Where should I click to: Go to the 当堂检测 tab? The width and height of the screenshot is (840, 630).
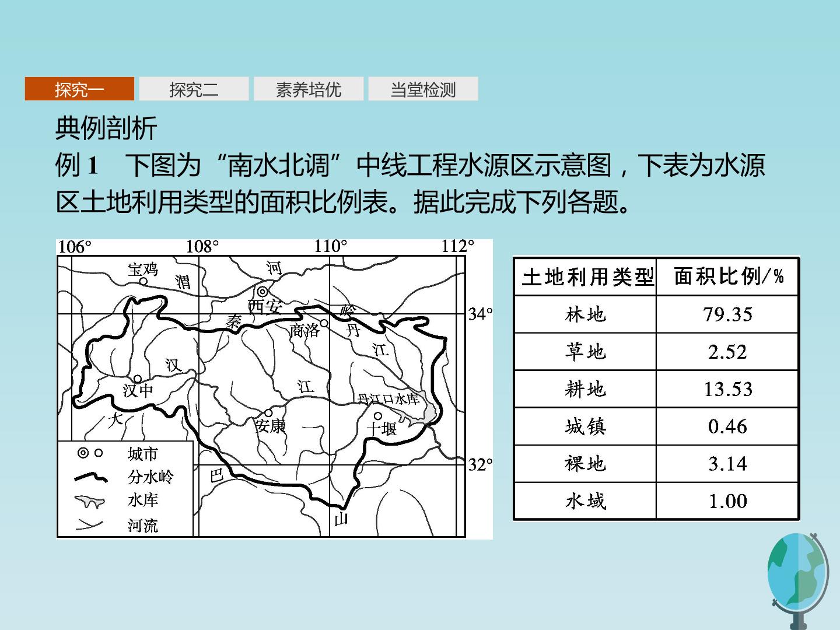423,89
